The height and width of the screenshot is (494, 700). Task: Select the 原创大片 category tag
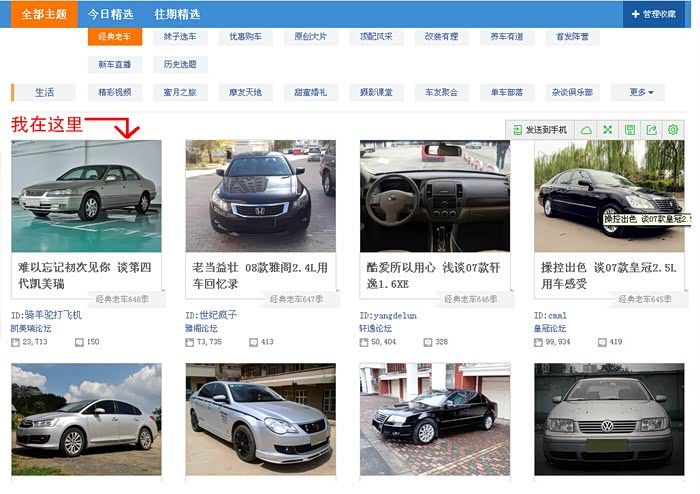click(311, 37)
